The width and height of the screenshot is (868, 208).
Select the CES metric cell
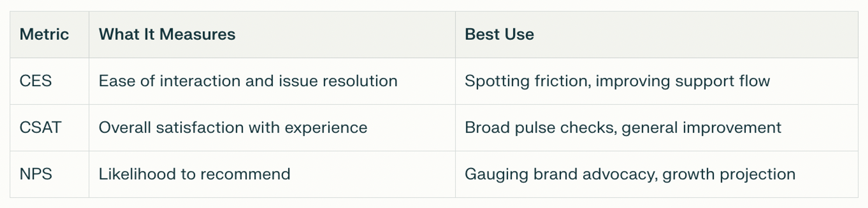click(x=50, y=81)
